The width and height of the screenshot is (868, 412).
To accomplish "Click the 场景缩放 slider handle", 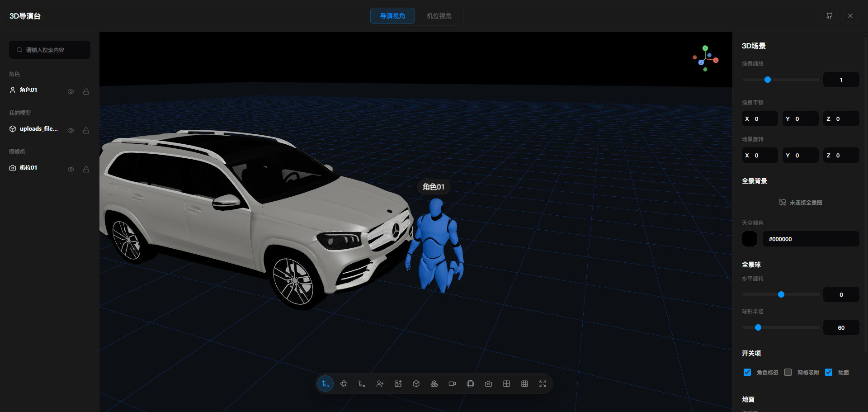I will (x=768, y=80).
